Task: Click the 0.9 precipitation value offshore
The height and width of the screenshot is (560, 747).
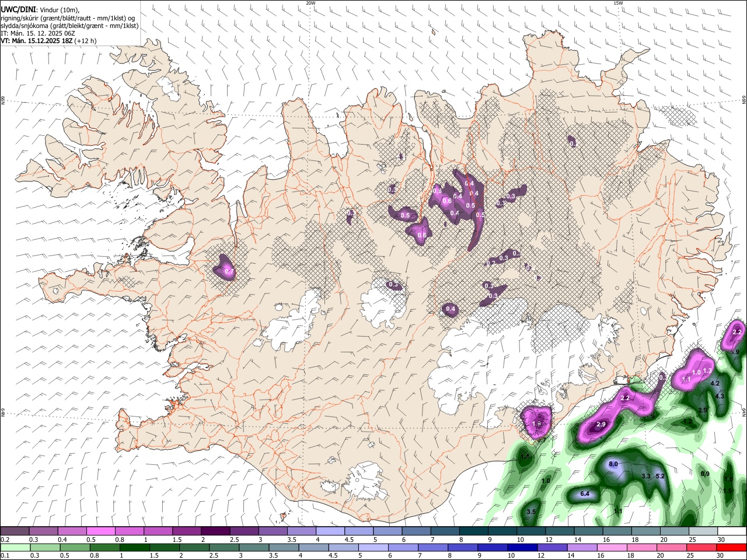Action: tap(705, 474)
